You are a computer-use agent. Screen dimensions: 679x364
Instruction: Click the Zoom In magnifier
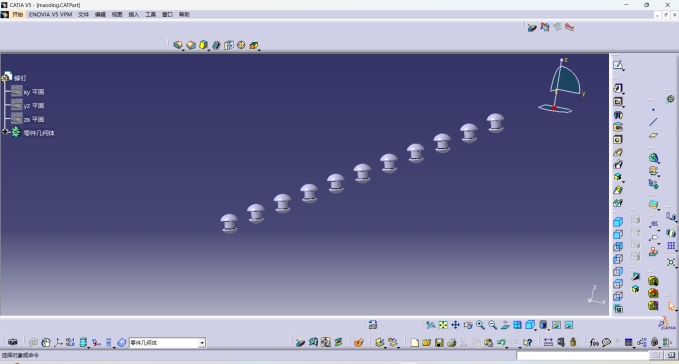click(480, 325)
